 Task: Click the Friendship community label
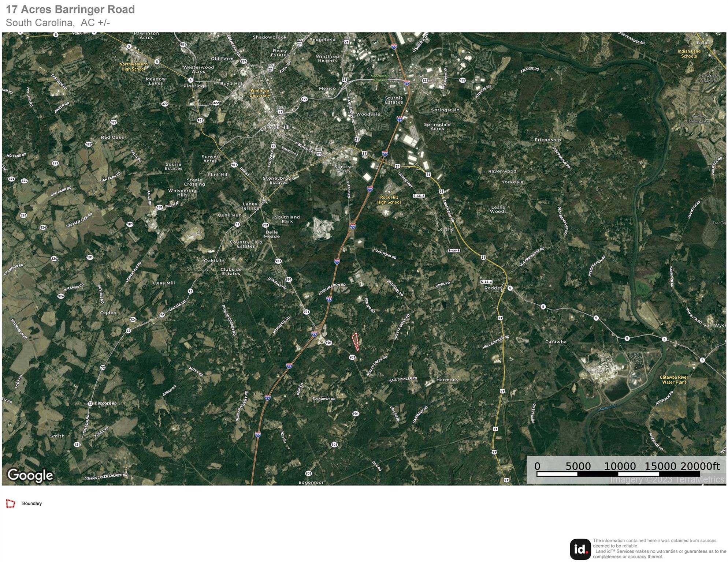547,140
